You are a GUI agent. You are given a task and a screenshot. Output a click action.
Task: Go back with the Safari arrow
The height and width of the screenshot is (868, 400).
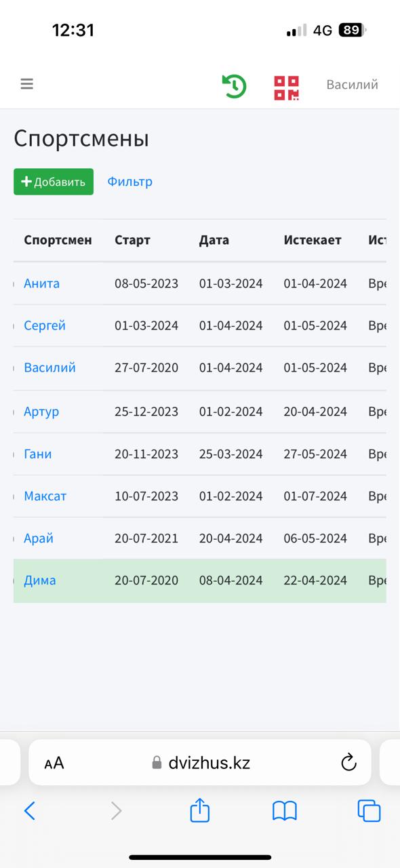coord(29,810)
